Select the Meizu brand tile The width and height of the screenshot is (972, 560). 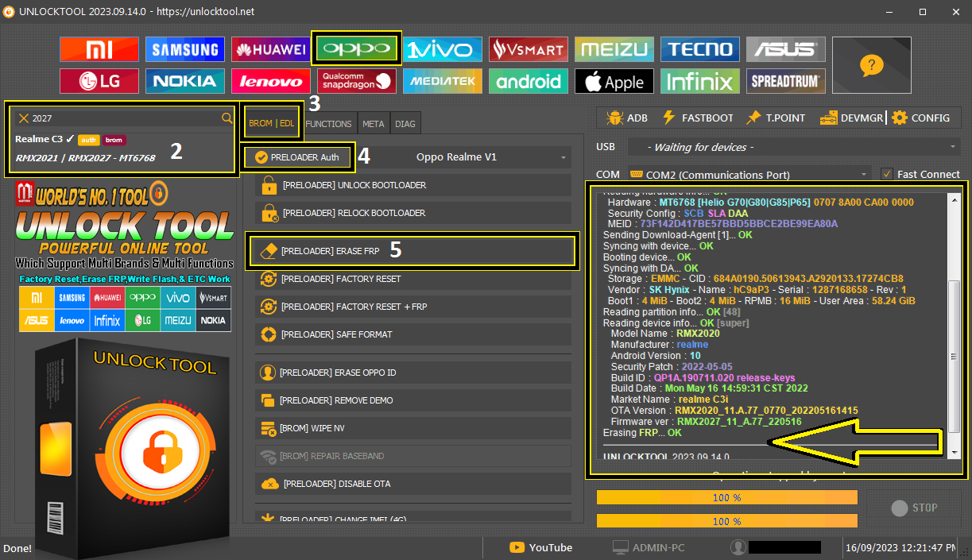coord(614,49)
